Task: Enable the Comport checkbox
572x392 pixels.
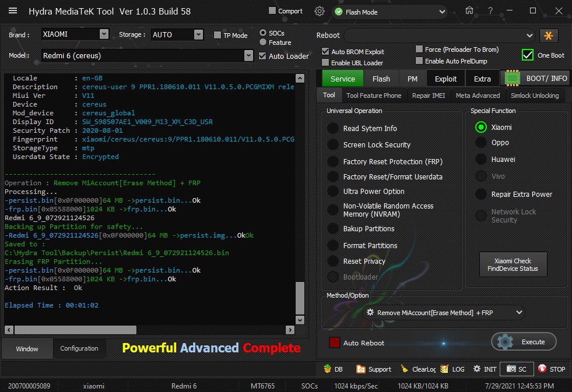Action: 272,11
